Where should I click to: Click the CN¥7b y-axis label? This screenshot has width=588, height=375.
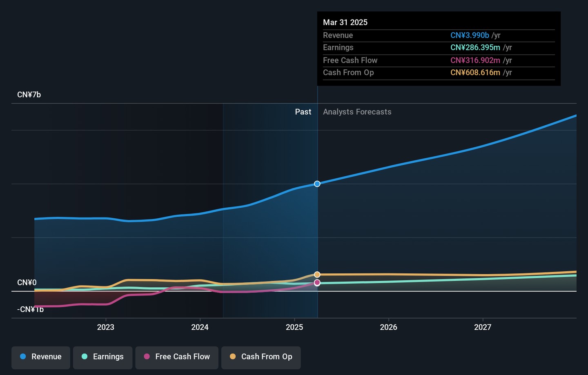29,95
